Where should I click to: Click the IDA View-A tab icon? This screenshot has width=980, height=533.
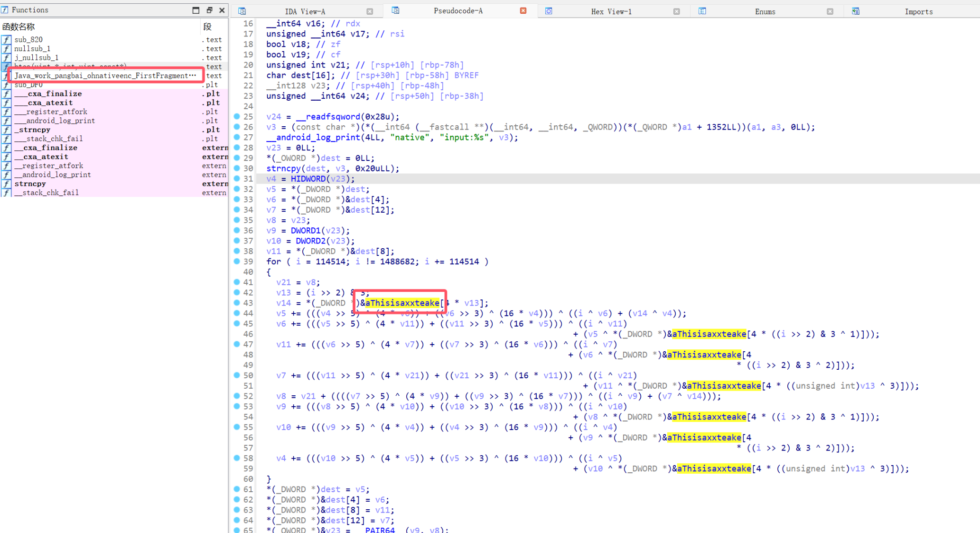click(242, 11)
